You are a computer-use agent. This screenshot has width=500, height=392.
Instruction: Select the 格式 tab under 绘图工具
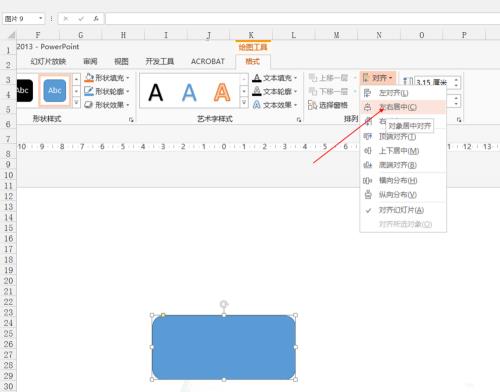253,61
